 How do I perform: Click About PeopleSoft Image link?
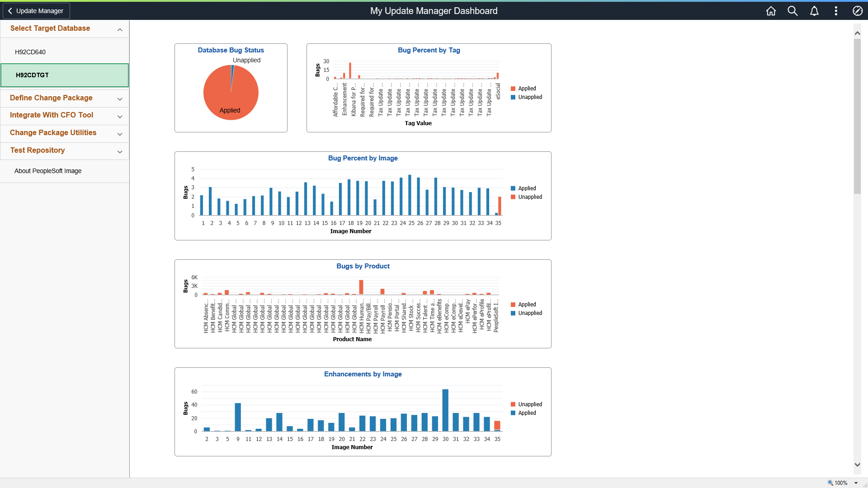(47, 171)
